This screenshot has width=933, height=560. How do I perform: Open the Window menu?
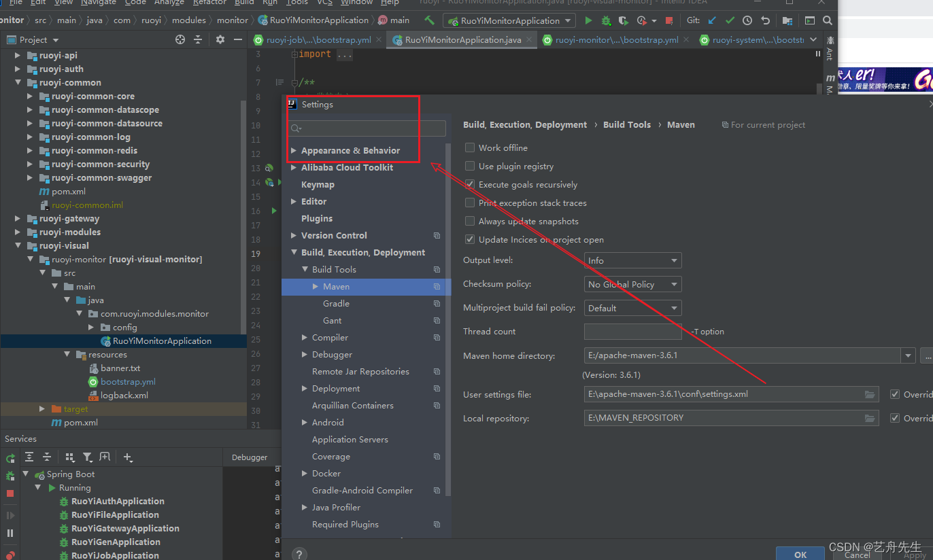pyautogui.click(x=356, y=3)
